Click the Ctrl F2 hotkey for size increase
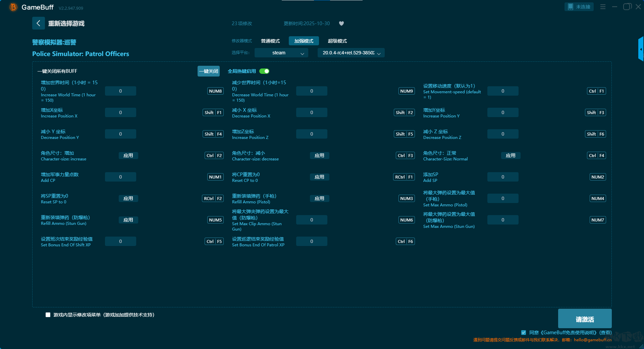 pyautogui.click(x=214, y=155)
